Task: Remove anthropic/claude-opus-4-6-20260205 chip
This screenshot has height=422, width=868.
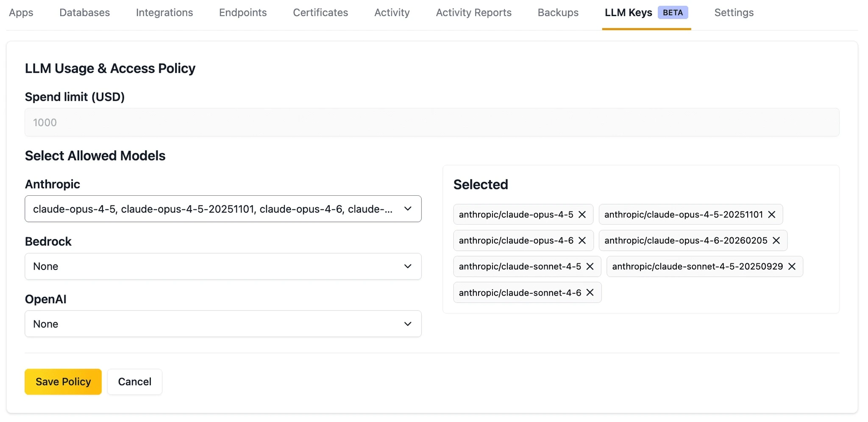Action: 776,240
